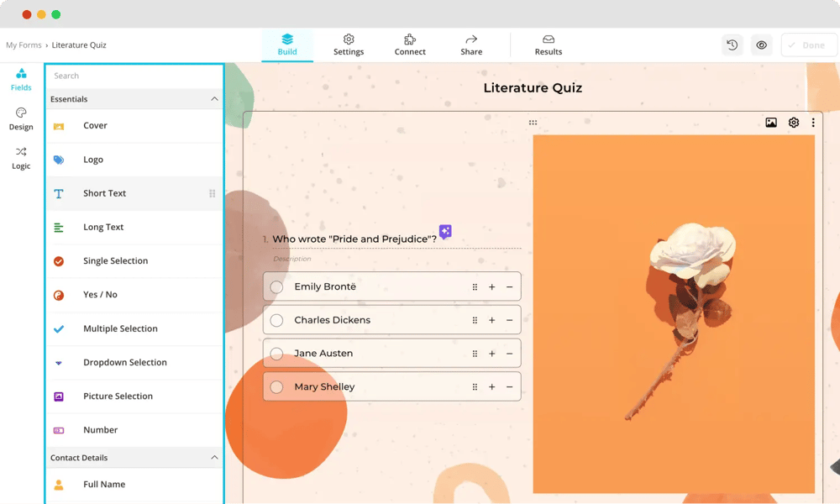The image size is (840, 504).
Task: Click the Done button
Action: click(x=808, y=45)
